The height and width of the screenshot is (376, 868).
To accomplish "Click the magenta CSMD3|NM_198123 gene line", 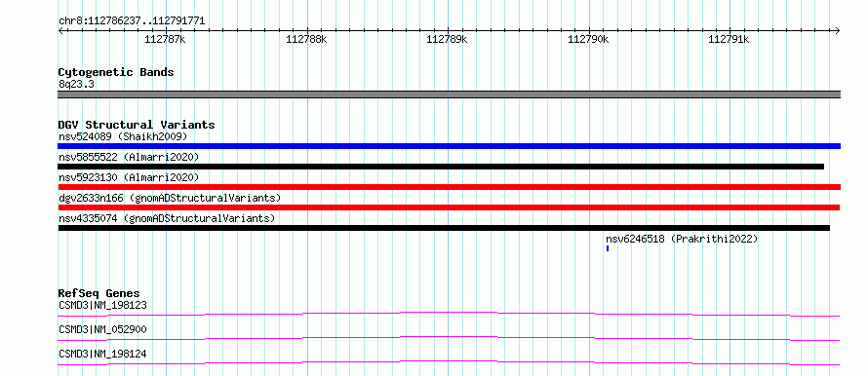I will (x=449, y=314).
